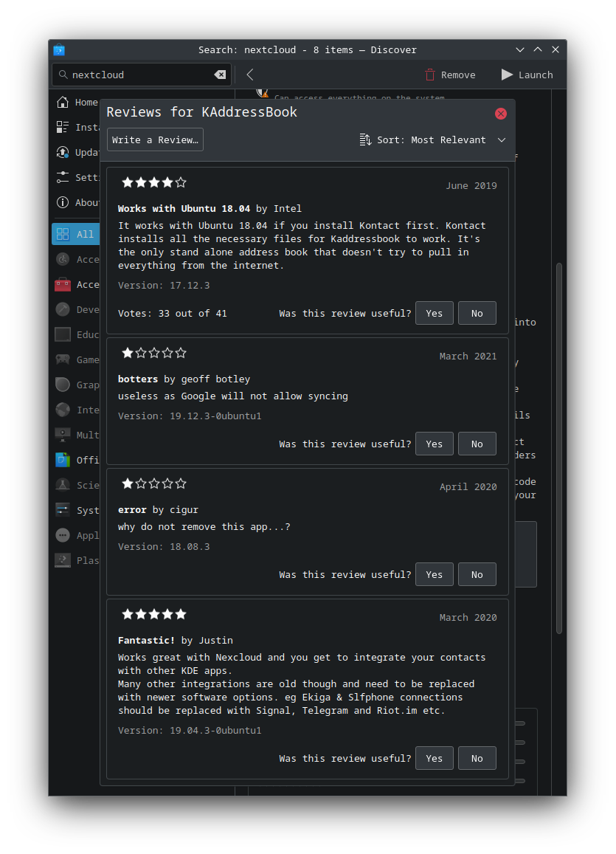Click the 'April 2020' review date
Viewport: 616px width, 854px height.
(468, 487)
